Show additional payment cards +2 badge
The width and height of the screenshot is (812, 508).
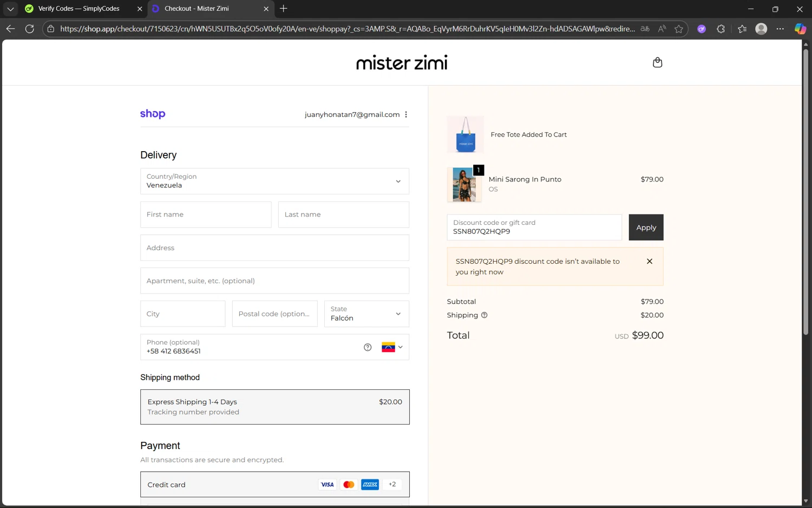[x=392, y=485]
